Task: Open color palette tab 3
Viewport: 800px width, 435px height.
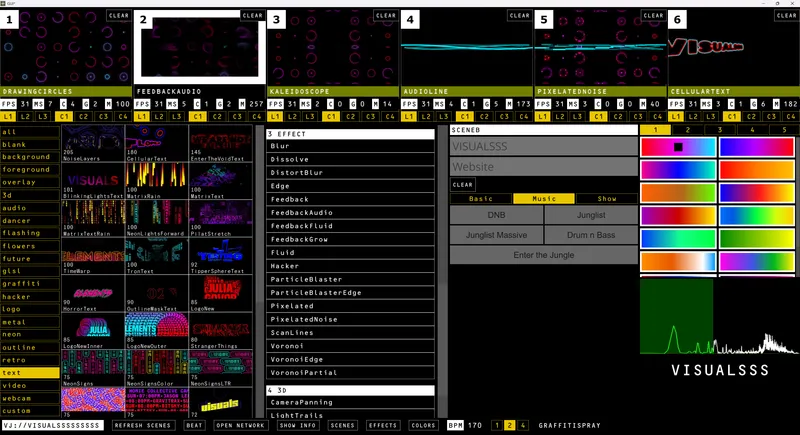Action: [718, 130]
